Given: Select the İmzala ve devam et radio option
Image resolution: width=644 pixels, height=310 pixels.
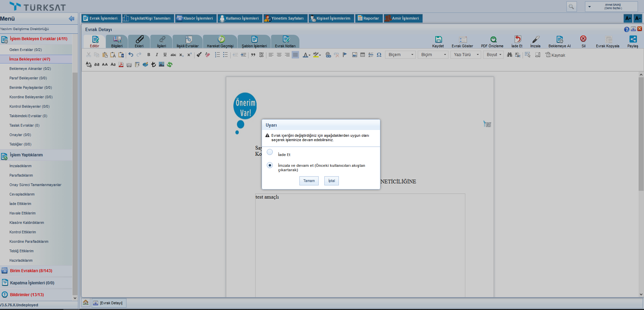Looking at the screenshot, I should (x=270, y=165).
